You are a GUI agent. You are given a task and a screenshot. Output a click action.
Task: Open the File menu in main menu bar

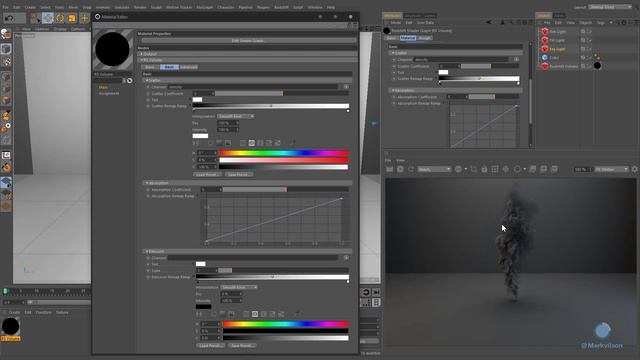(5, 7)
